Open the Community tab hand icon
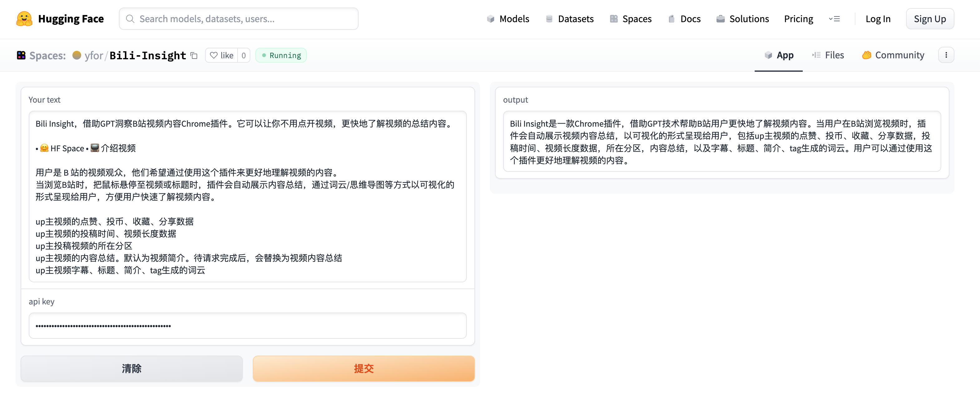This screenshot has width=980, height=408. (866, 55)
